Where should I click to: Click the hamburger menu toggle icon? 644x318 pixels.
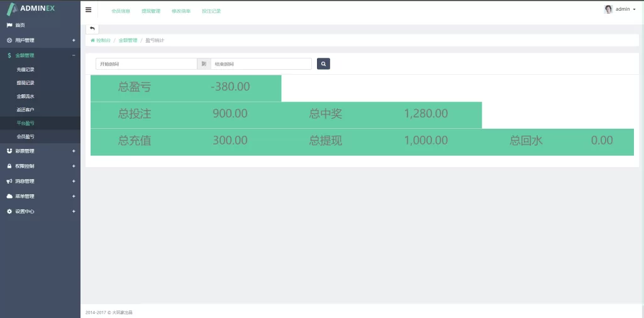point(89,10)
